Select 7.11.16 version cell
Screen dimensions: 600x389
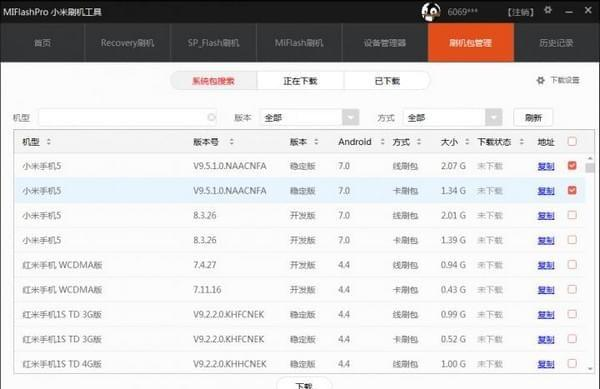(x=207, y=290)
